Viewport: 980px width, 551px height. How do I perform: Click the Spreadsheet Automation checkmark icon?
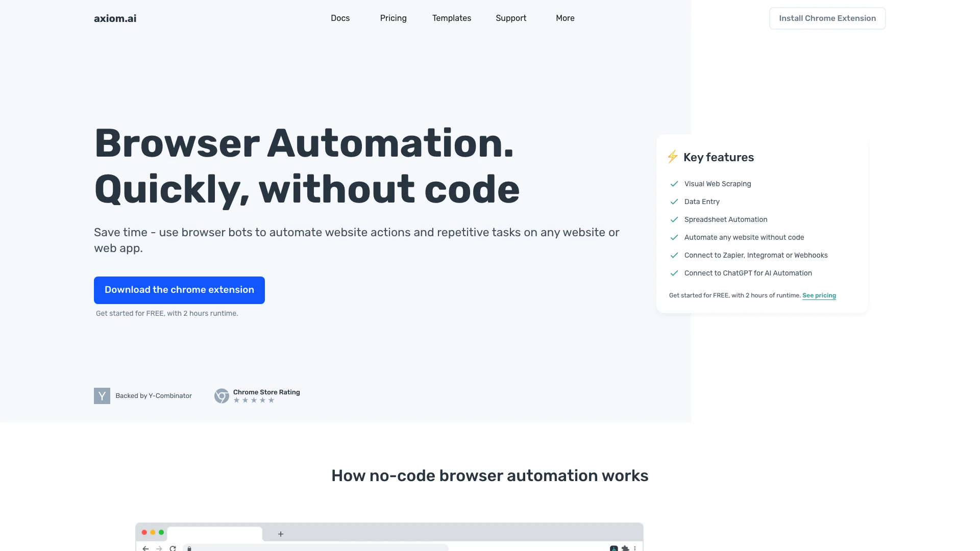point(674,219)
